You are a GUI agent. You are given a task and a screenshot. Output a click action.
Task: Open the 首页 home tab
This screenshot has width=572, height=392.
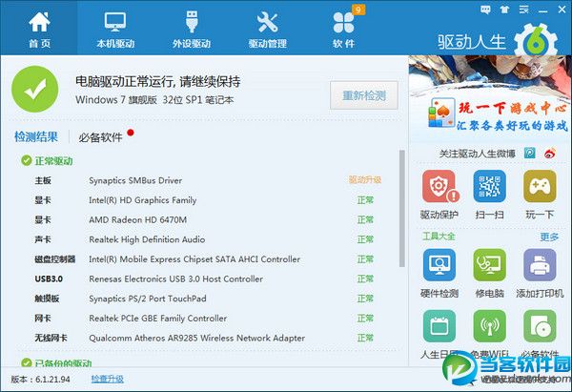(39, 29)
